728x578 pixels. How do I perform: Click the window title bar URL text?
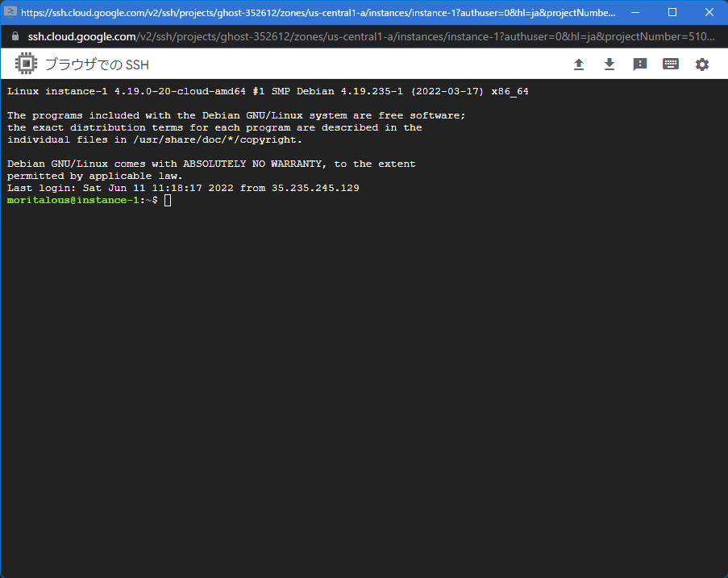coord(318,13)
